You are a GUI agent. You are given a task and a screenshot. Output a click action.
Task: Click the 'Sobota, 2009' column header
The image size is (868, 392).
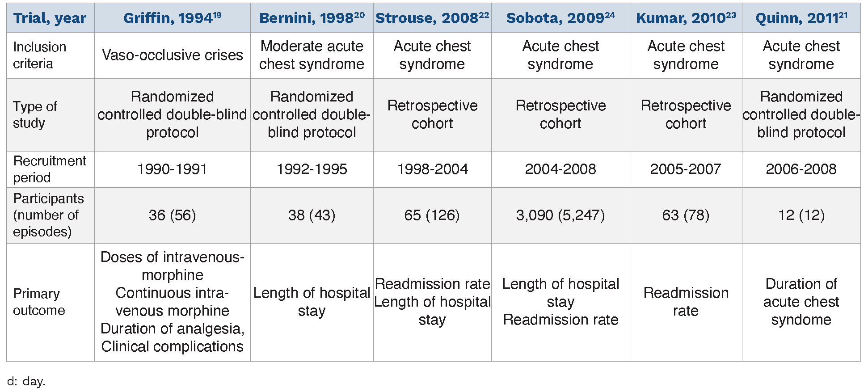pos(555,18)
